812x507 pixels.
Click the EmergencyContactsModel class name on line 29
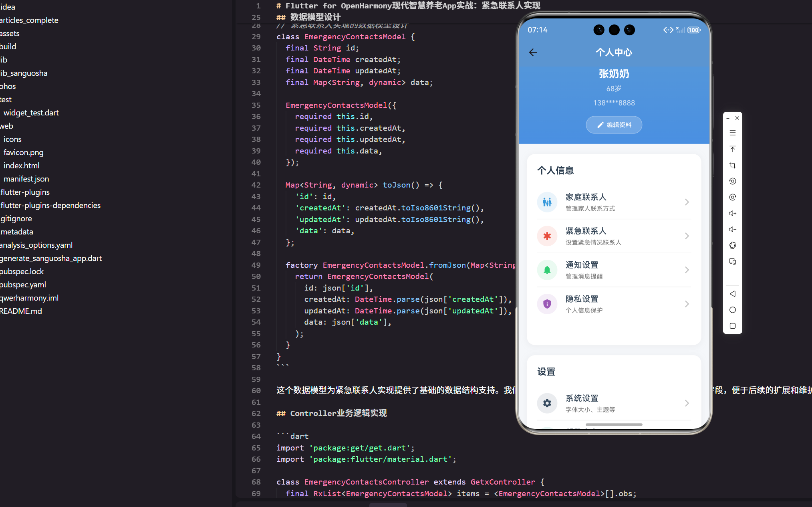355,37
